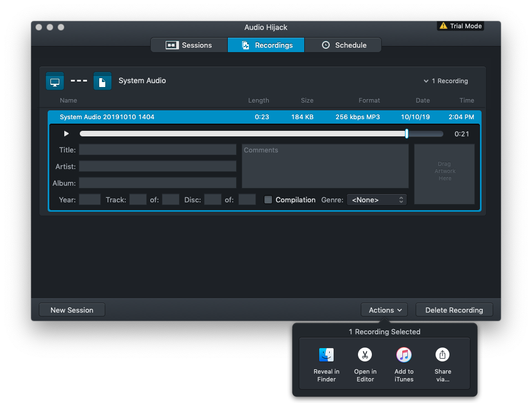Click the 10/10/19 date cell
Screen dimensions: 532x403
pyautogui.click(x=415, y=117)
